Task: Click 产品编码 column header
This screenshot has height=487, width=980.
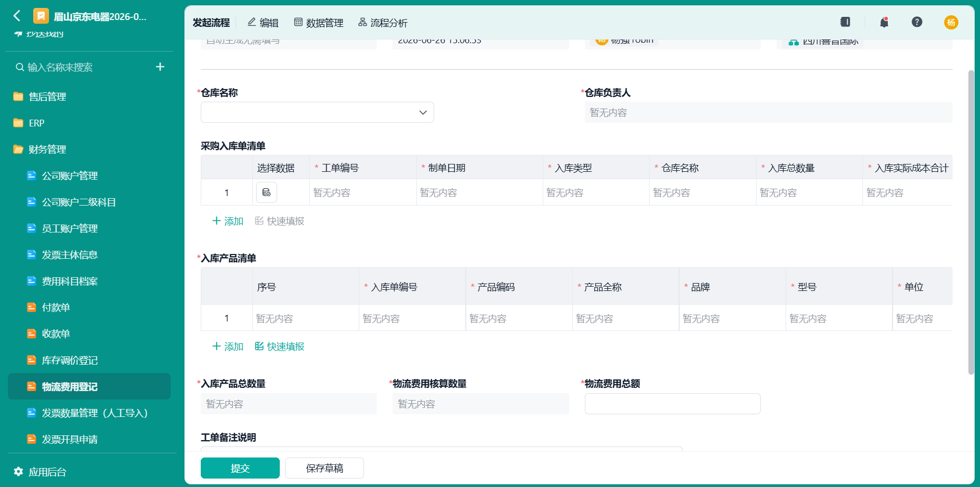Action: 519,287
